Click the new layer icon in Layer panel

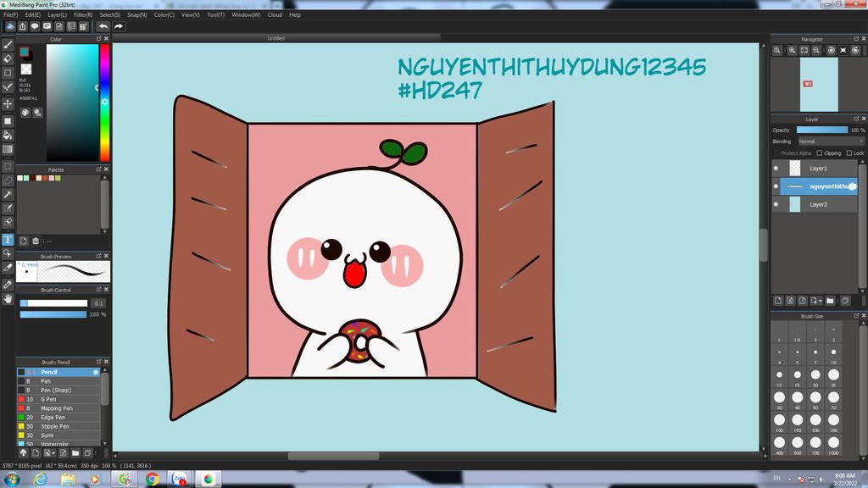(778, 301)
